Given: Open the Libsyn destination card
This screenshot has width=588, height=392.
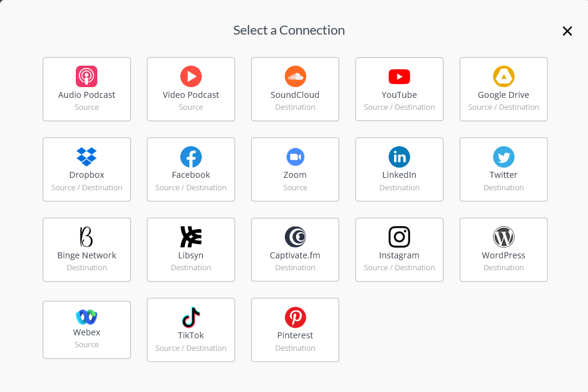Looking at the screenshot, I should point(191,249).
